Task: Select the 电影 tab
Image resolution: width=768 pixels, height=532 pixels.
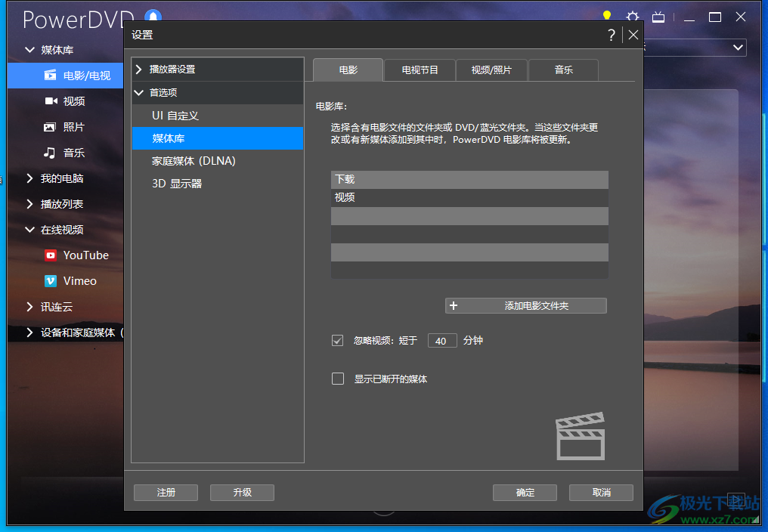Action: coord(348,70)
